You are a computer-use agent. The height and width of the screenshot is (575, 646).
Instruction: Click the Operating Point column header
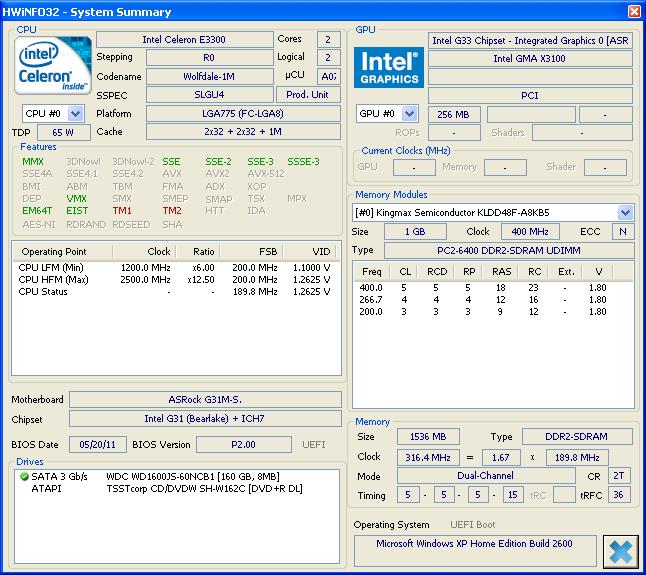63,252
